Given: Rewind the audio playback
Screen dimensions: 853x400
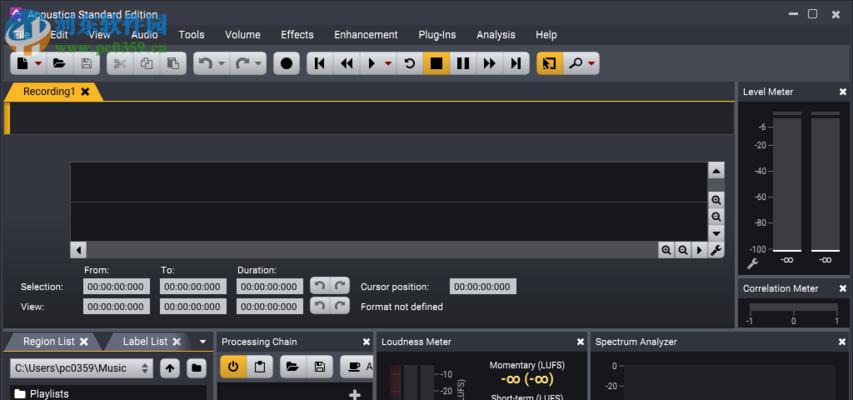Looking at the screenshot, I should click(x=347, y=64).
